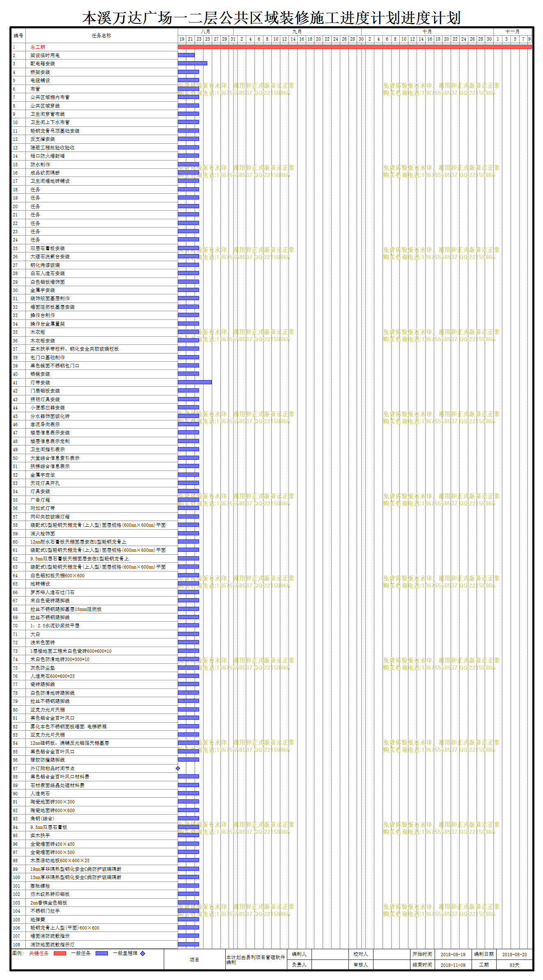Select the task row 卫生间上下水布管
Image resolution: width=543 pixels, height=980 pixels.
[94, 122]
